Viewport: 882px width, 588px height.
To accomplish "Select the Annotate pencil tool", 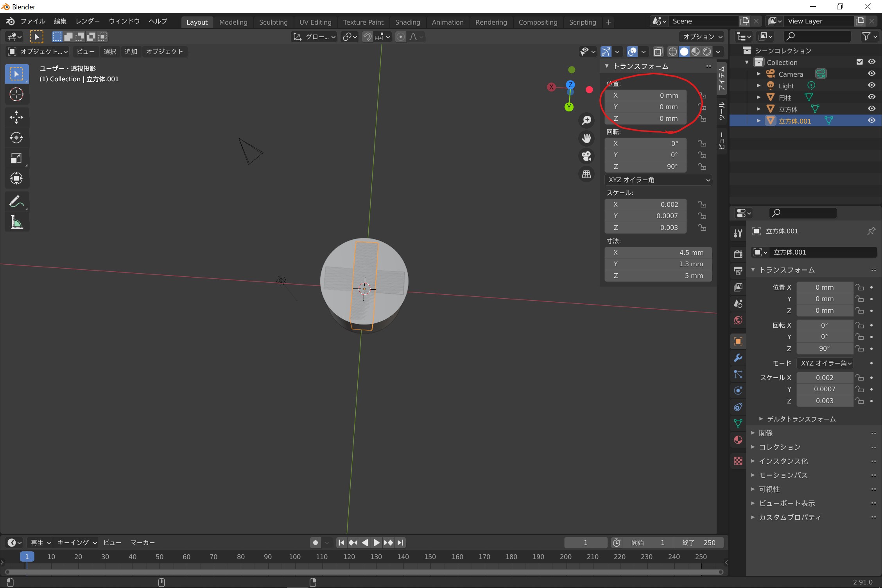I will 16,202.
